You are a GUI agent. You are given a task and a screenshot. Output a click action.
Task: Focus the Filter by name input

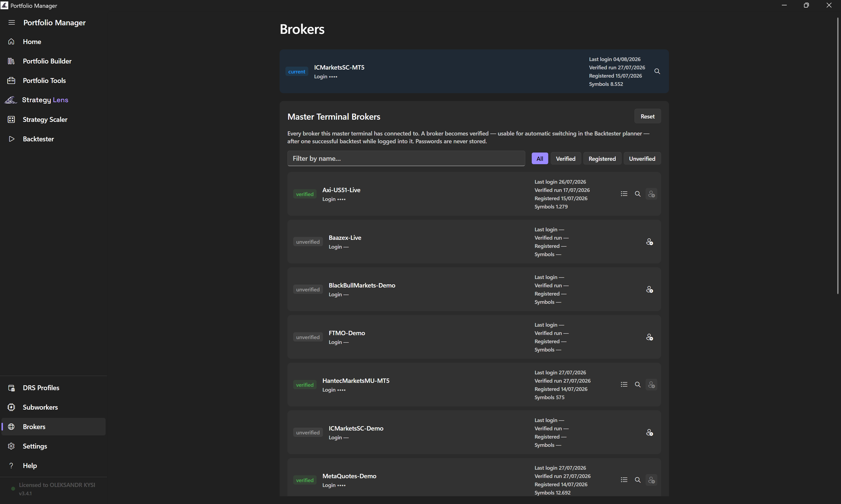[406, 159]
